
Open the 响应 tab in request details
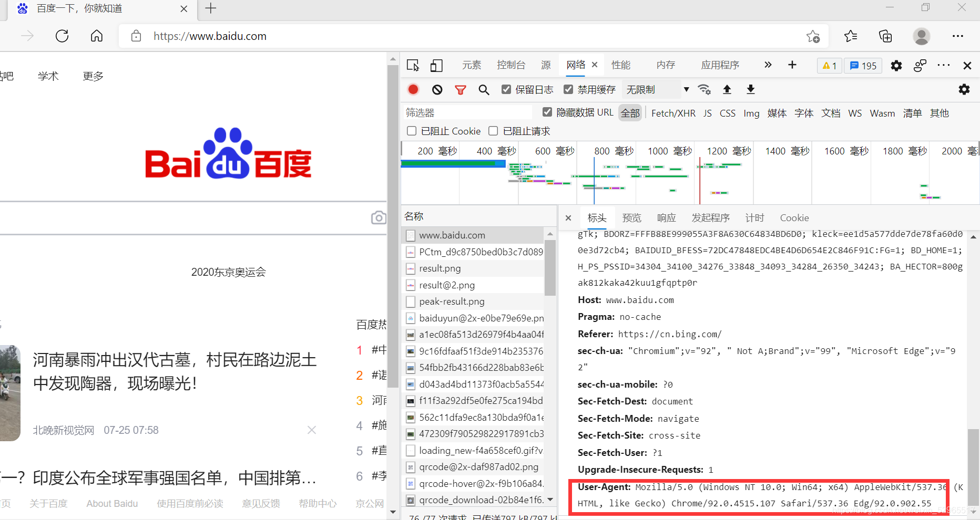667,218
